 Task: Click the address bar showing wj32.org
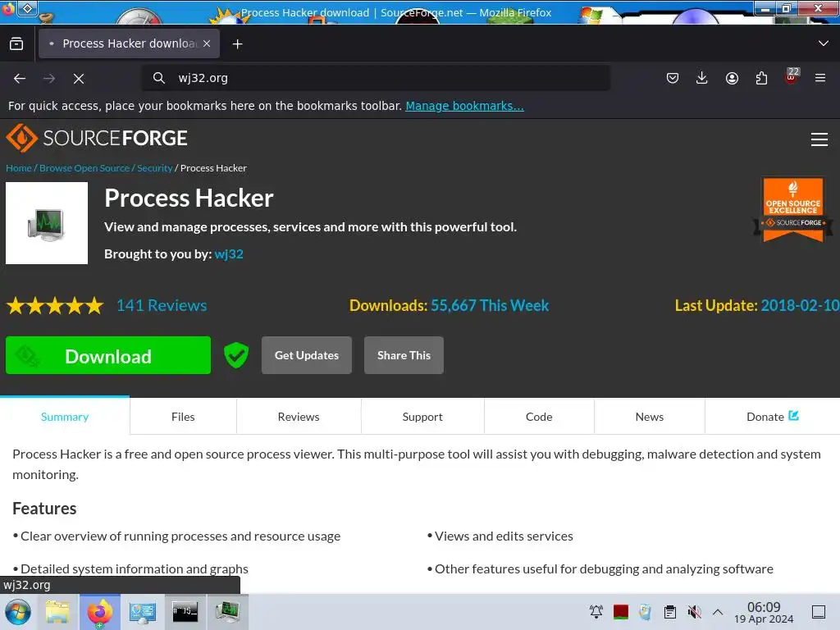(x=375, y=78)
